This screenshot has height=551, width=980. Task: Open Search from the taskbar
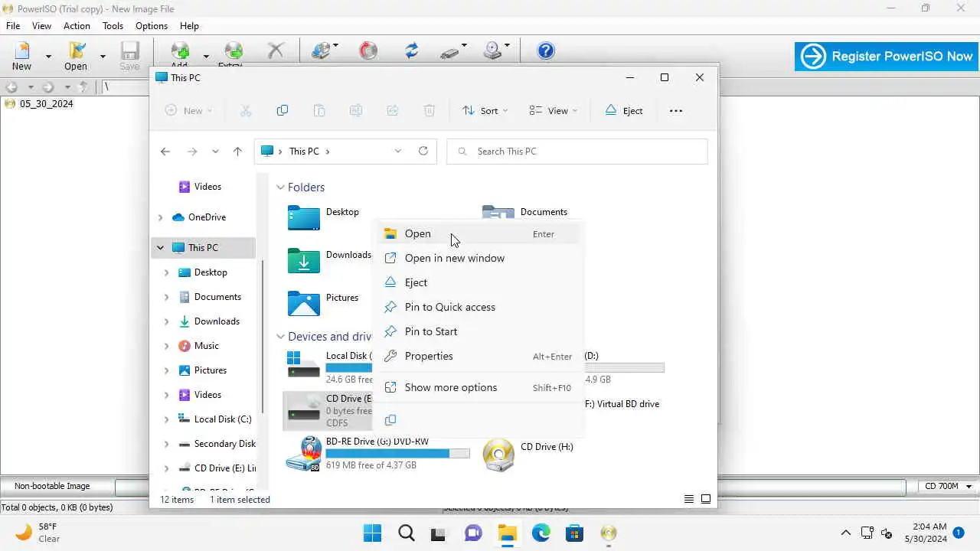406,533
